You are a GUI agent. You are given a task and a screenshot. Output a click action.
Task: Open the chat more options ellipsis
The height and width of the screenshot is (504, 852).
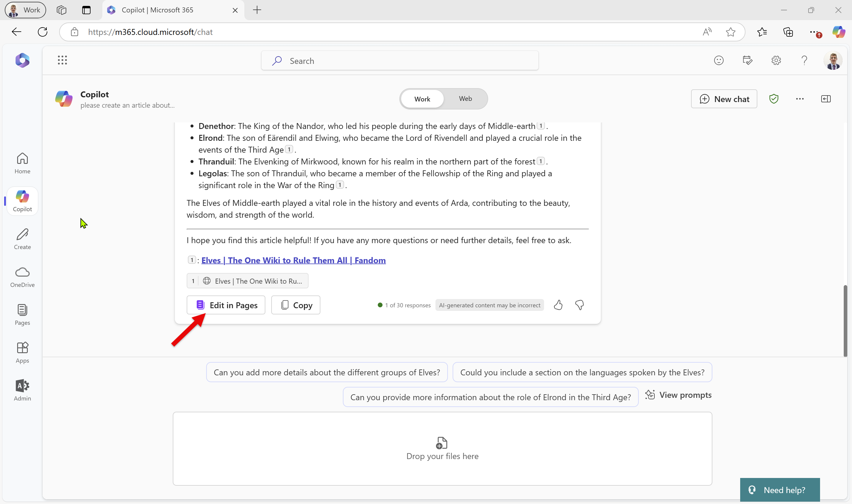click(800, 99)
